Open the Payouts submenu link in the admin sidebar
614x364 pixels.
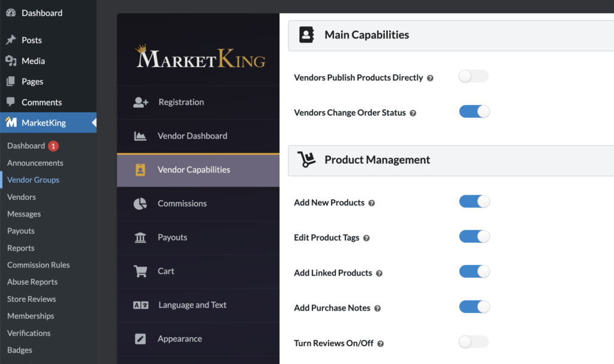tap(21, 231)
